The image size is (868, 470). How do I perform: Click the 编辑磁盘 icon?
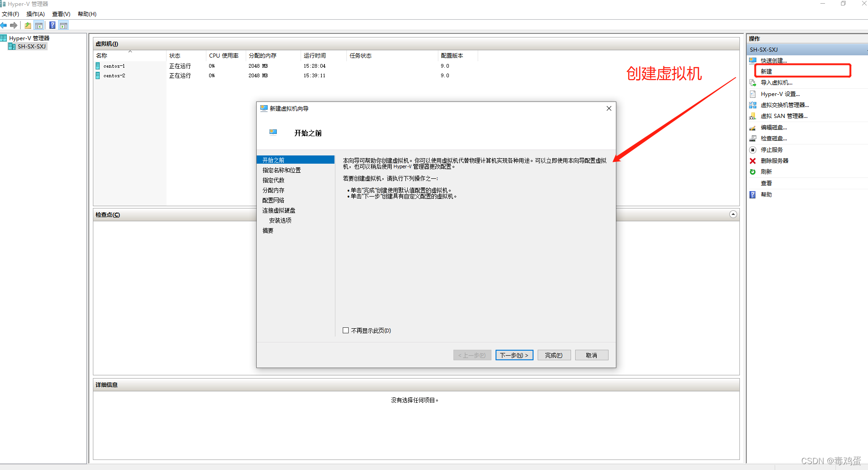click(753, 128)
